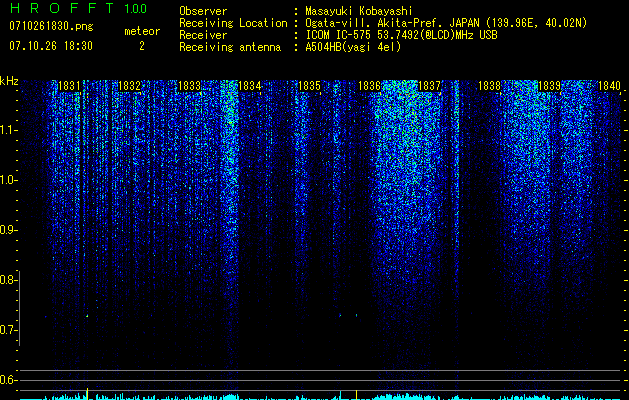Image resolution: width=629 pixels, height=400 pixels.
Task: Click the Observer label
Action: pyautogui.click(x=203, y=11)
